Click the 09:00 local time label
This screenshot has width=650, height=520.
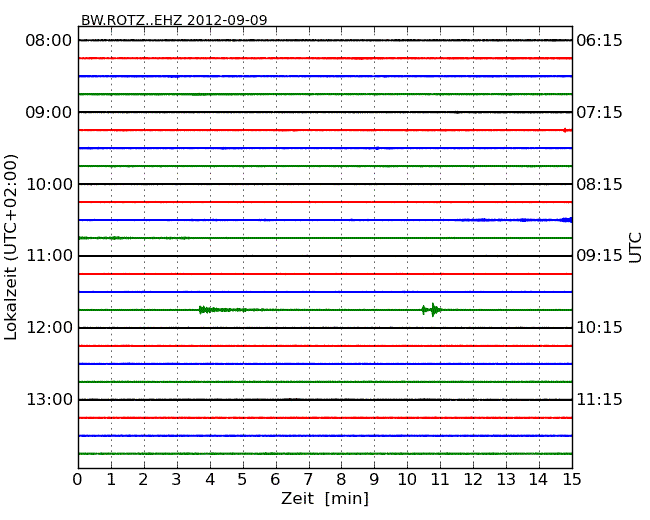49,112
